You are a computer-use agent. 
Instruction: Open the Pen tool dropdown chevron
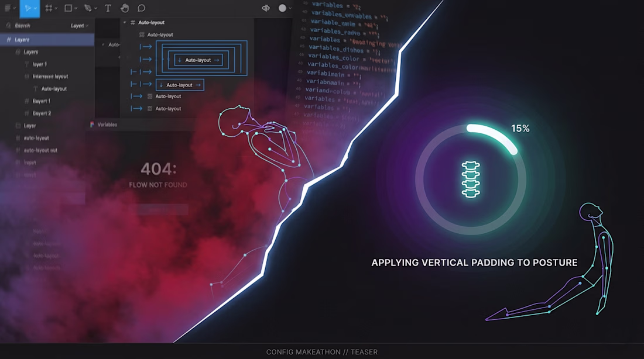point(95,8)
